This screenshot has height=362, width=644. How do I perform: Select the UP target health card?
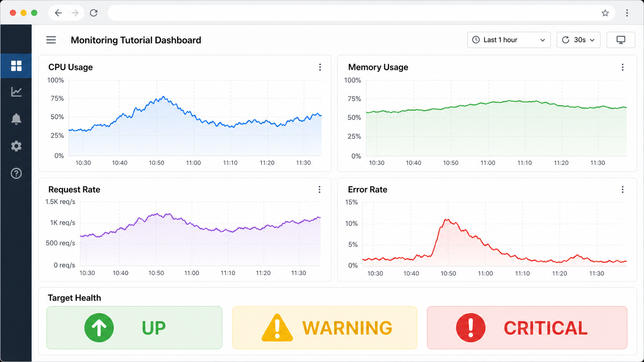(x=134, y=328)
